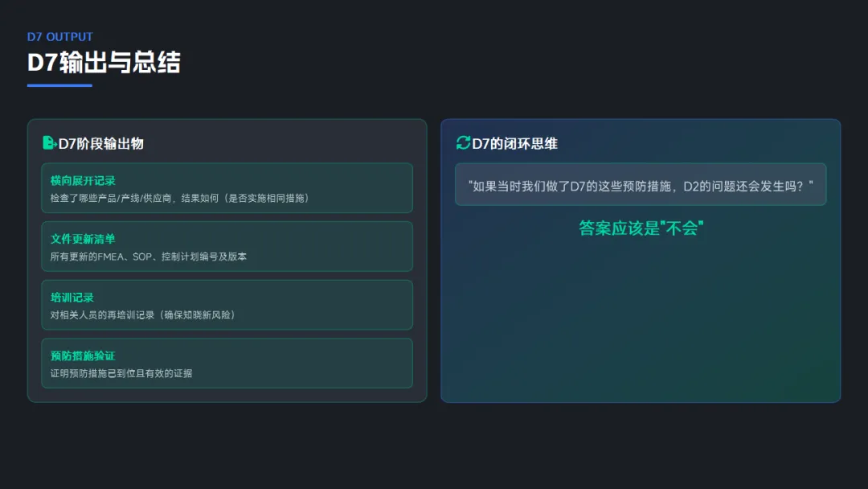Click the file export icon beside D7阶段输出物
This screenshot has height=489, width=868.
click(x=49, y=143)
